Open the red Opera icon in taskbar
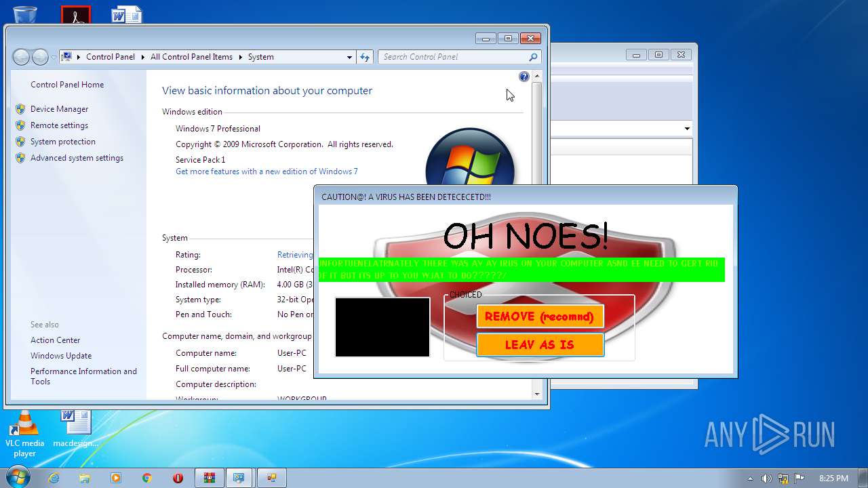The width and height of the screenshot is (868, 488). (x=178, y=478)
